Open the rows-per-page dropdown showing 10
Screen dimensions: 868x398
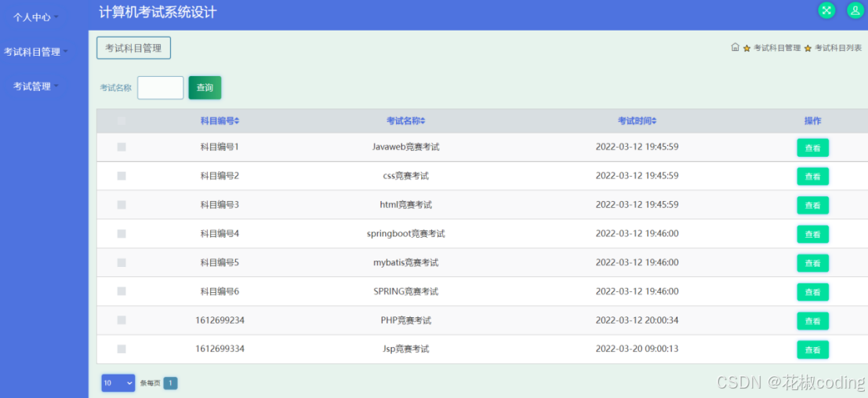[x=118, y=383]
